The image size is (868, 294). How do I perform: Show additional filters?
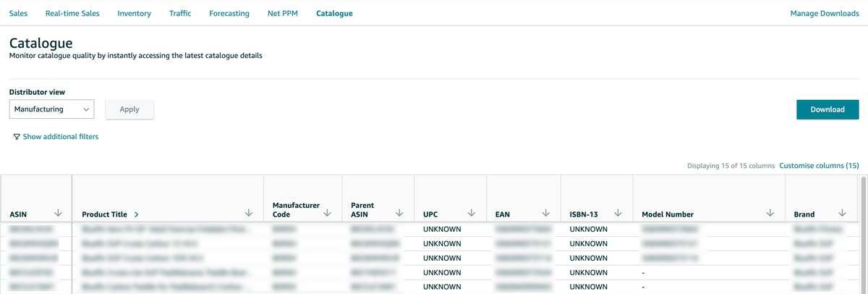pyautogui.click(x=61, y=137)
